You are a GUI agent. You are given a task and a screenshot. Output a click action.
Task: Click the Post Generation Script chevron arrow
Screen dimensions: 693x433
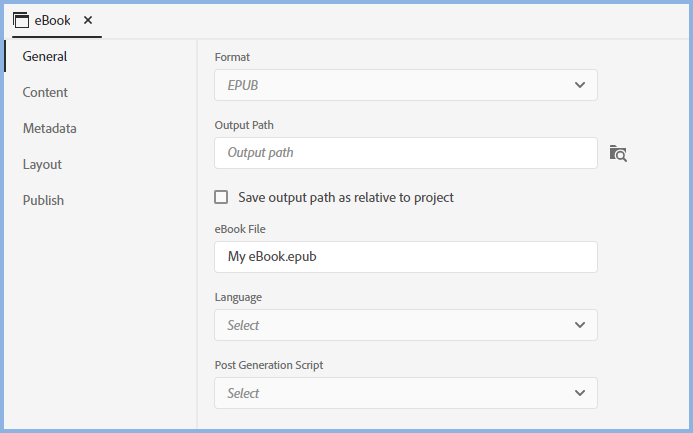580,393
